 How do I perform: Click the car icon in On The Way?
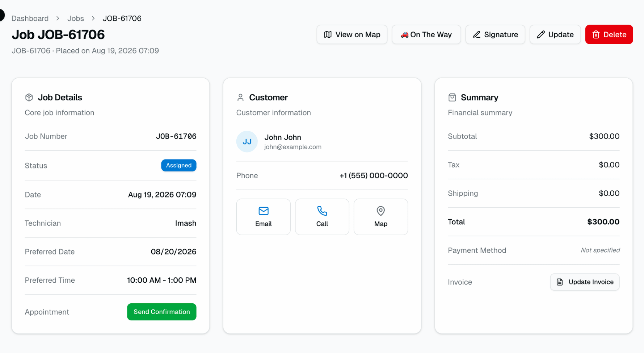[404, 35]
